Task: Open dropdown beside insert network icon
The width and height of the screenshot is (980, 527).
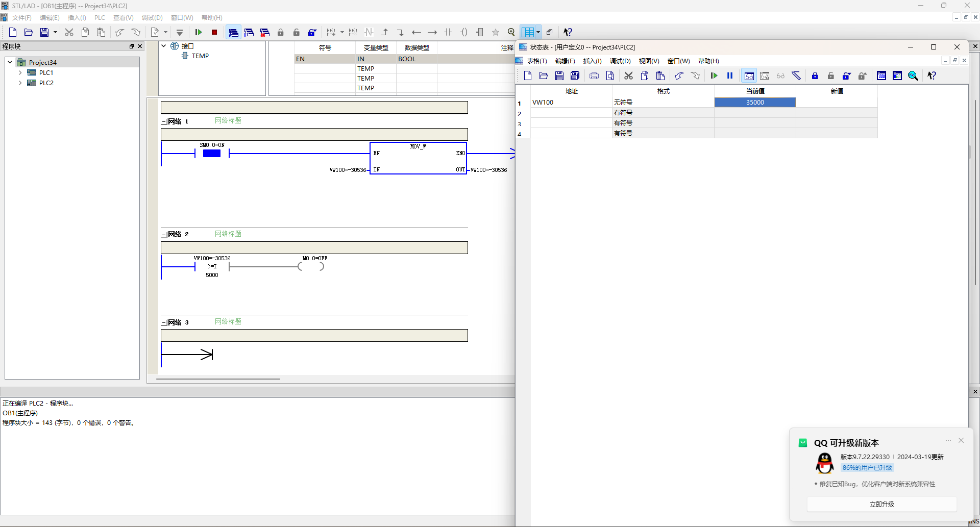Action: [x=342, y=32]
